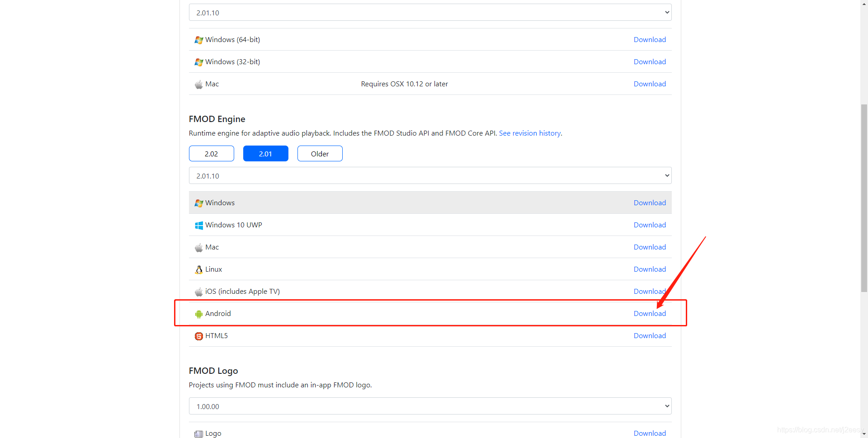868x438 pixels.
Task: Click the Windows (32-bit) flag icon
Action: [x=199, y=62]
